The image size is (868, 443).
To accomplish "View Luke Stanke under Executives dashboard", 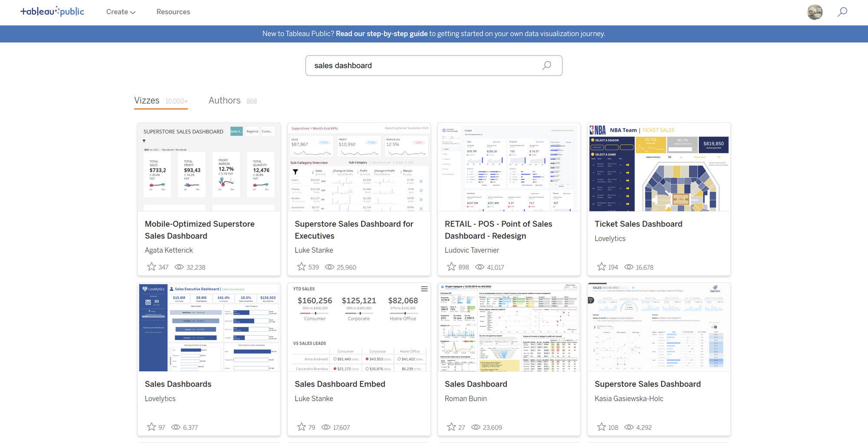I will pyautogui.click(x=314, y=250).
